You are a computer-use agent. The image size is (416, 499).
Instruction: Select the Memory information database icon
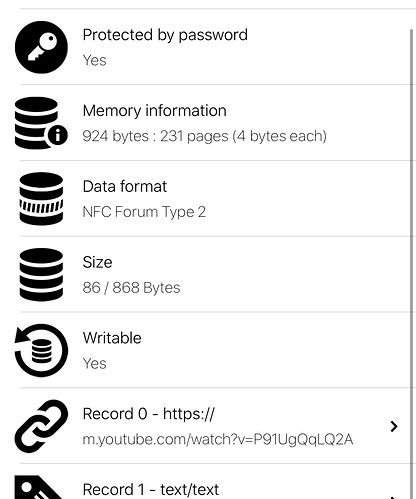click(41, 123)
